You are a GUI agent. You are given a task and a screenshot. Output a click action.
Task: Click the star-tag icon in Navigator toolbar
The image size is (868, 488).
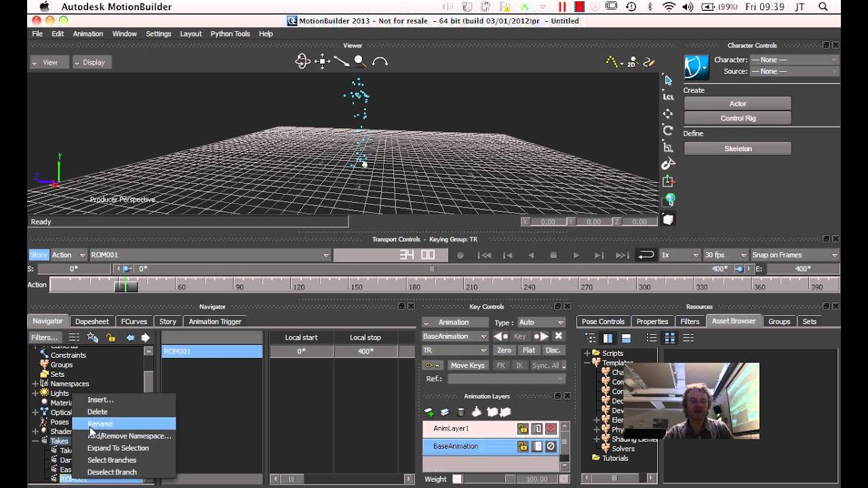pos(93,338)
